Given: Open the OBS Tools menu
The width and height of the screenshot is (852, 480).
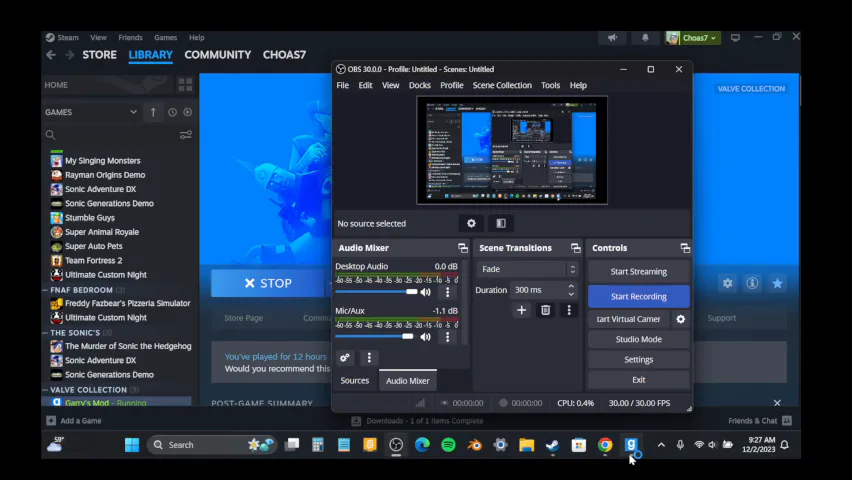Looking at the screenshot, I should (x=550, y=85).
